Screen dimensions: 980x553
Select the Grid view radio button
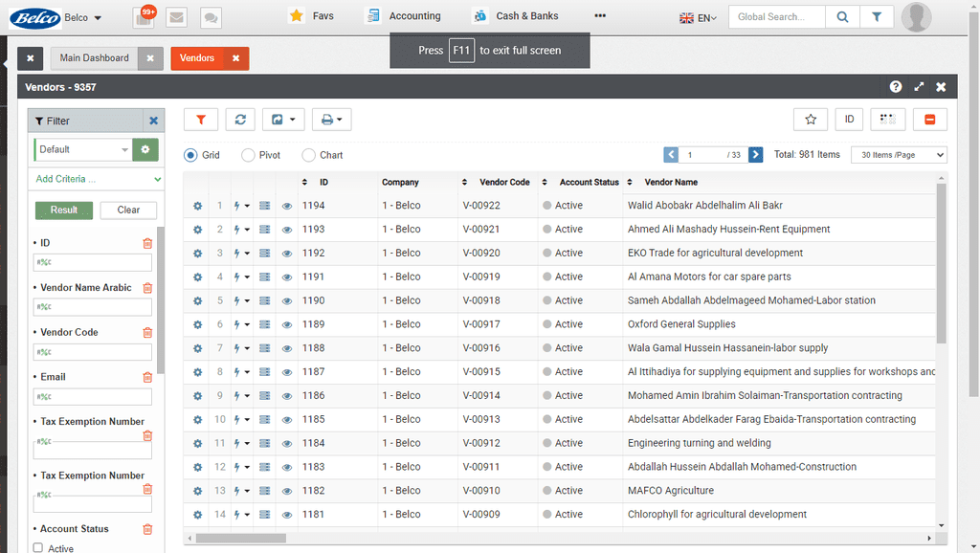[190, 155]
